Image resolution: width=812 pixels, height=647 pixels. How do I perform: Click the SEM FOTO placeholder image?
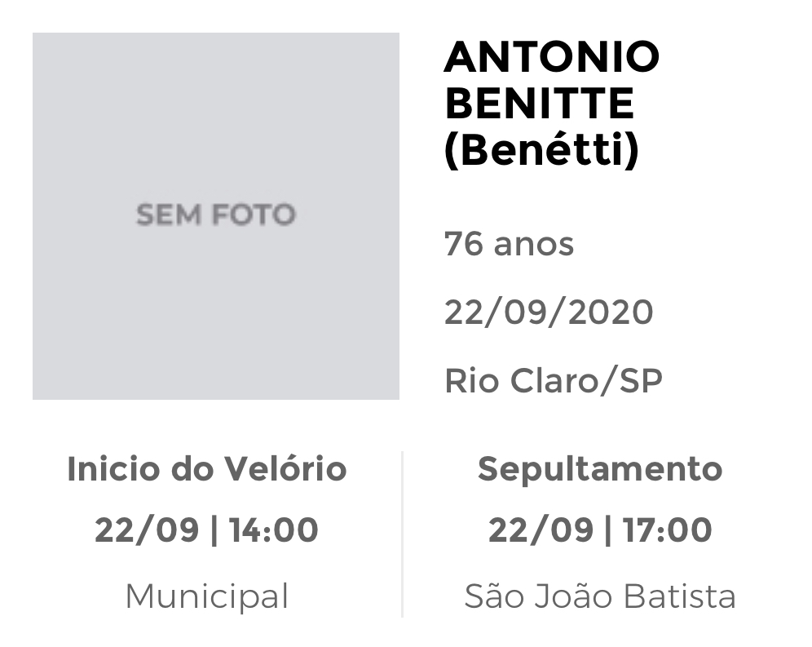(216, 216)
